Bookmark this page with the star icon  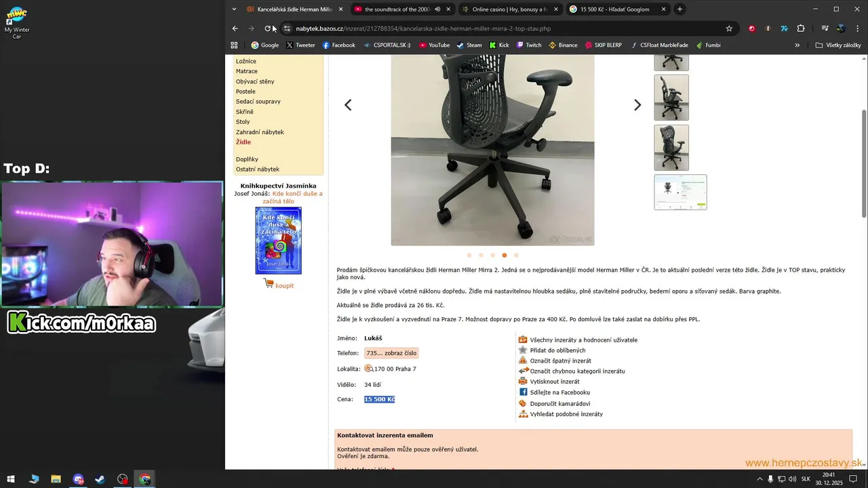tap(729, 28)
